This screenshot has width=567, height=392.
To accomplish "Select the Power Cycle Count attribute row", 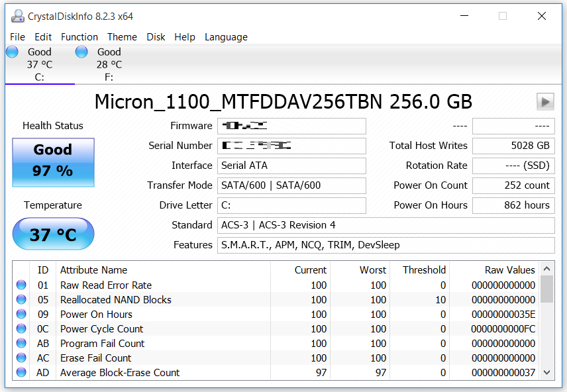I will pyautogui.click(x=277, y=328).
